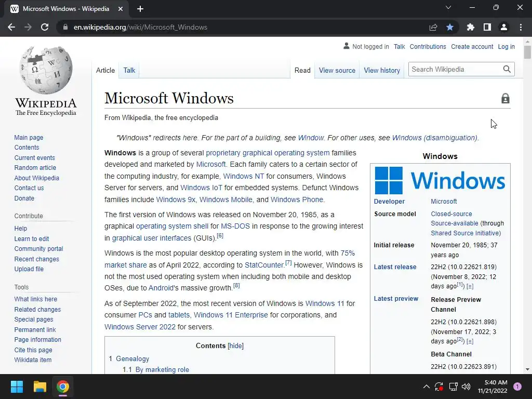Expand the tab search chevron

click(x=448, y=7)
